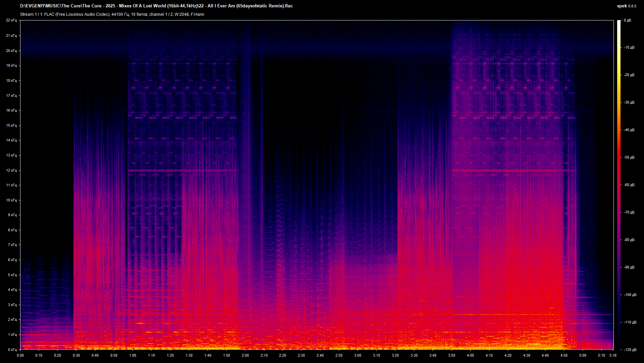This screenshot has height=363, width=644.
Task: Click the 0 дБ label atop the legend
Action: coord(628,20)
